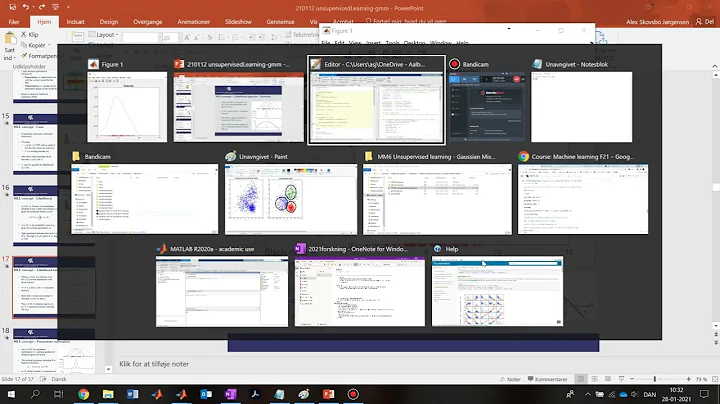Switch to Reading view icon

[x=608, y=379]
